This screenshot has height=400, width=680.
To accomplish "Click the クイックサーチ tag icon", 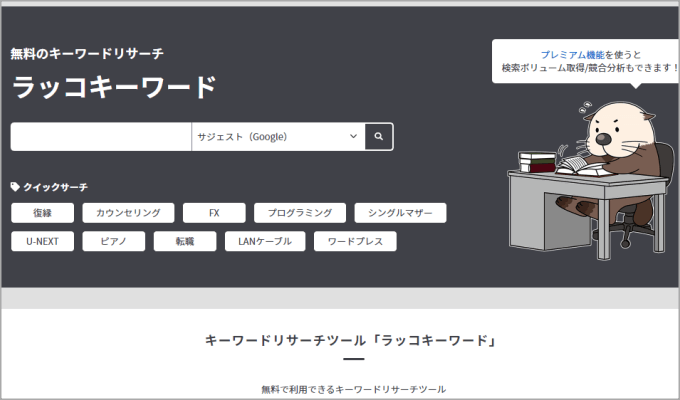I will click(15, 187).
